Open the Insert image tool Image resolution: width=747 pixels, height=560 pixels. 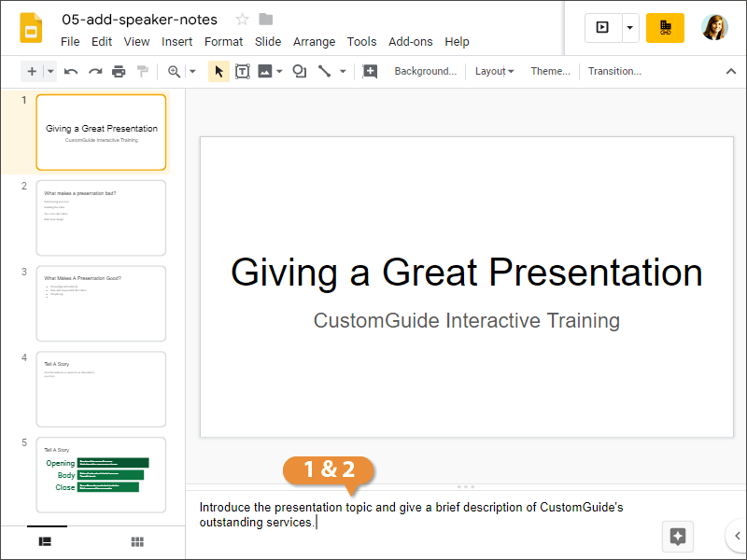point(265,71)
